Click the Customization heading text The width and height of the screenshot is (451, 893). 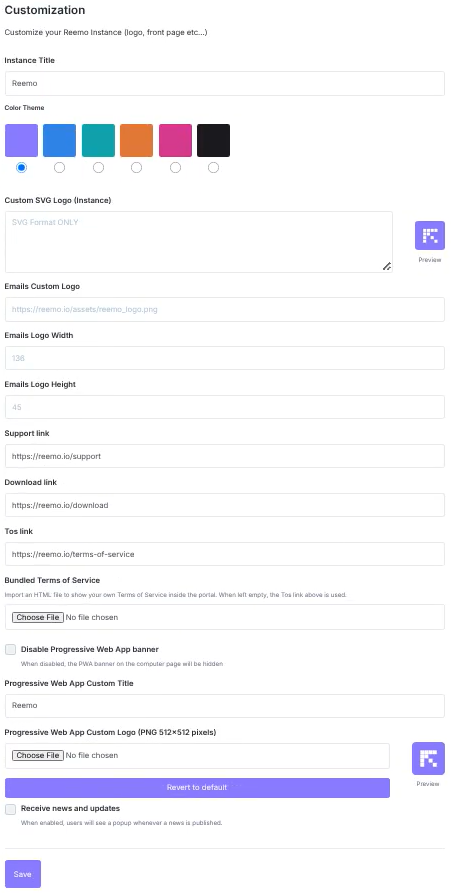click(x=45, y=10)
